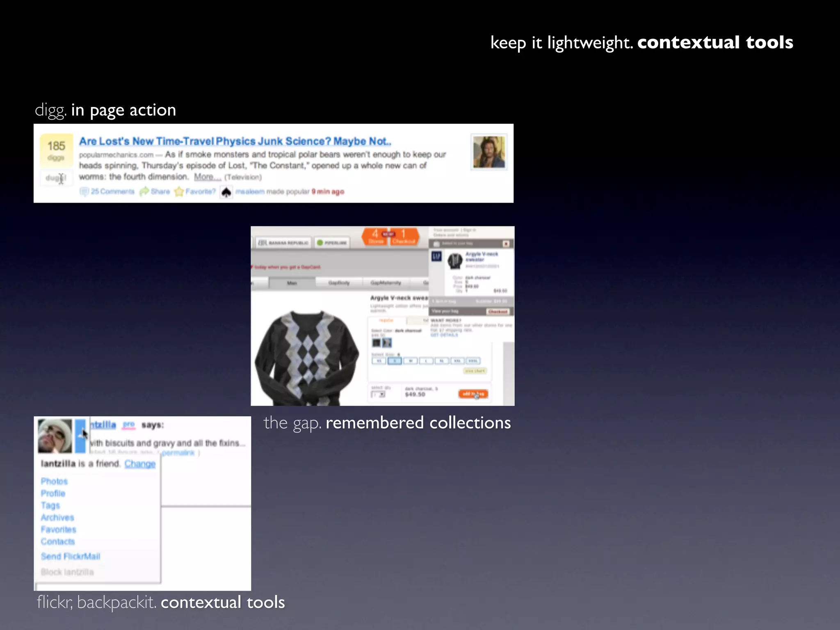Viewport: 840px width, 630px height.
Task: Select size M
Action: point(410,361)
